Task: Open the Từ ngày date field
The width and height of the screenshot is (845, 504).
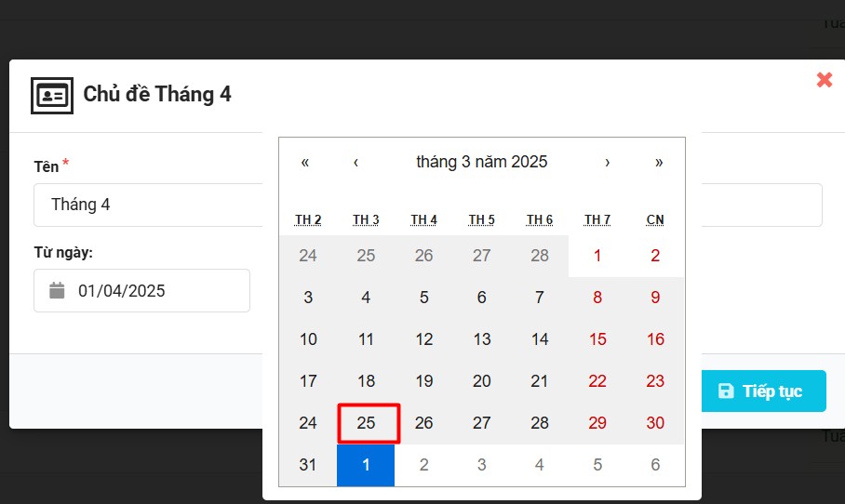Action: 141,291
